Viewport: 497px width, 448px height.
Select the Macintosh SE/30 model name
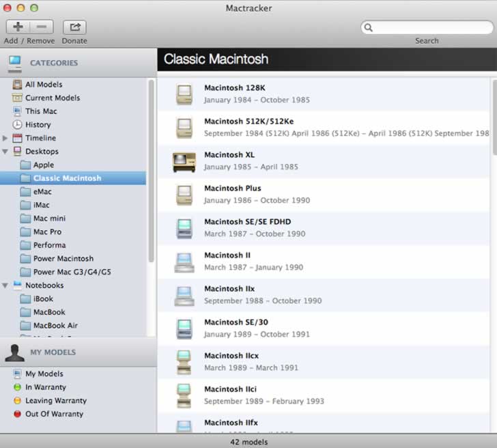pos(236,322)
